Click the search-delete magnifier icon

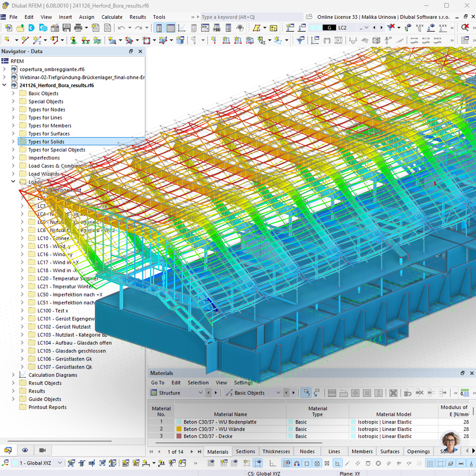[465, 28]
